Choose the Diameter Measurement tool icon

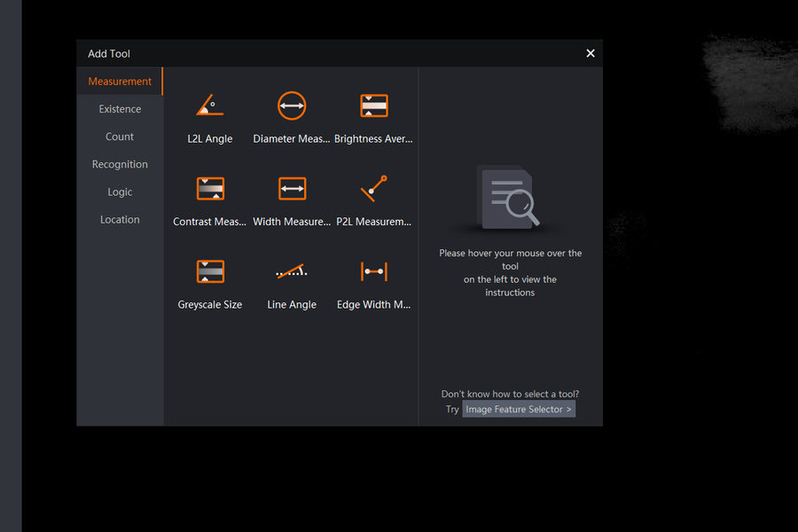292,106
